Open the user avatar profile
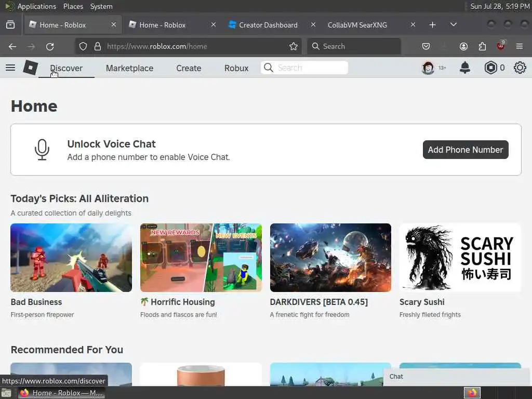This screenshot has width=532, height=399. pos(428,68)
